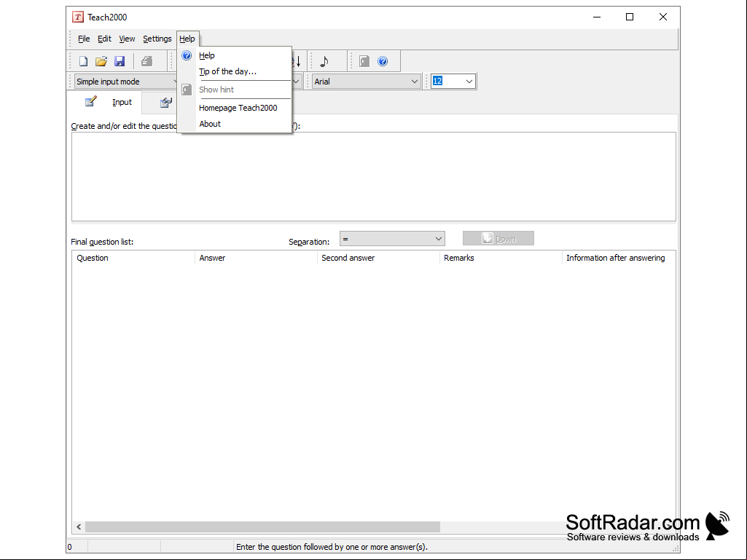
Task: Close the Teach2000 window
Action: [x=663, y=17]
